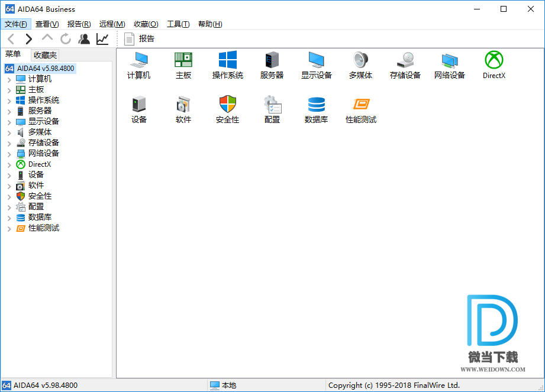Open the 查看(V) menu
The width and height of the screenshot is (545, 392).
tap(47, 24)
